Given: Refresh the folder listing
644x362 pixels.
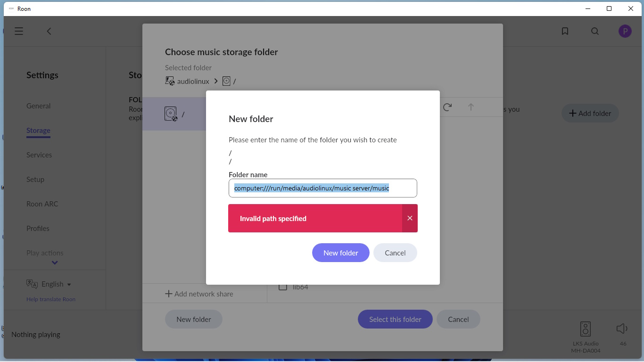Looking at the screenshot, I should pos(447,107).
